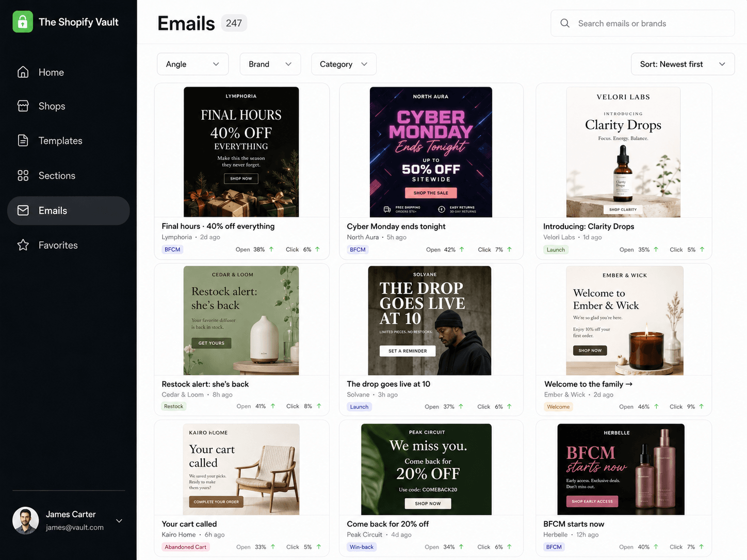
Task: Click Open 33% stat on Kairo Home card
Action: [x=255, y=547]
